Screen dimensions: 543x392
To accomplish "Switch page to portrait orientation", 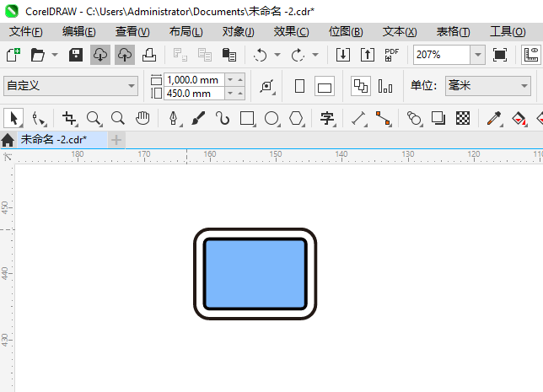I will (x=299, y=86).
